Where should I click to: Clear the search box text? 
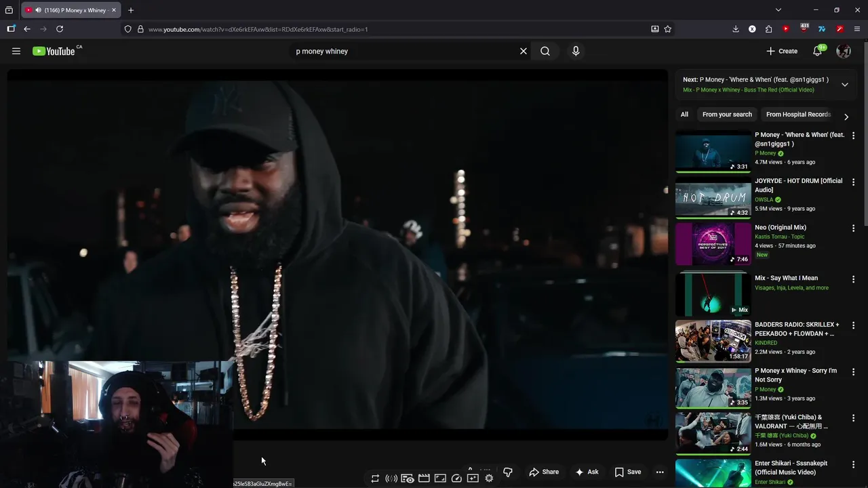pyautogui.click(x=524, y=51)
